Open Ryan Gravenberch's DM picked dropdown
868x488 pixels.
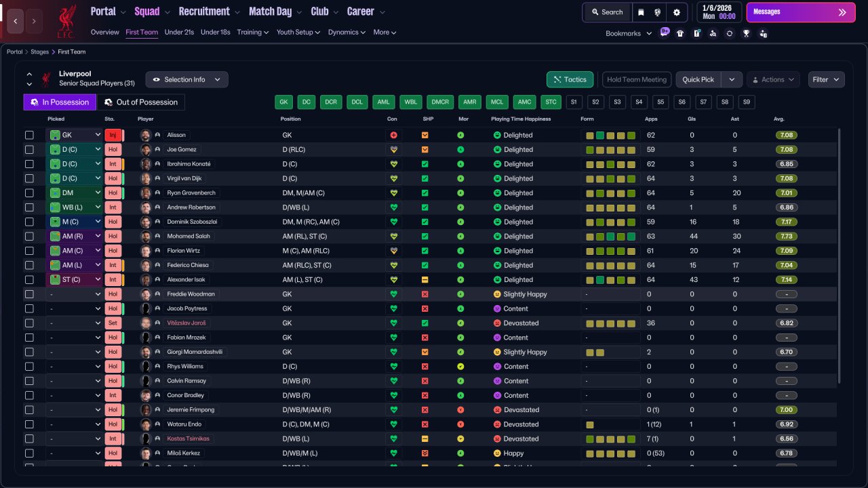pos(75,193)
